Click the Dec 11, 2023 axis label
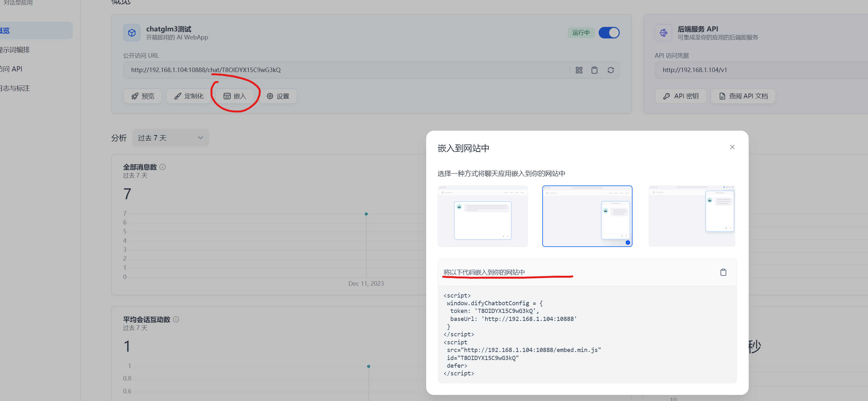868x401 pixels. [x=366, y=284]
